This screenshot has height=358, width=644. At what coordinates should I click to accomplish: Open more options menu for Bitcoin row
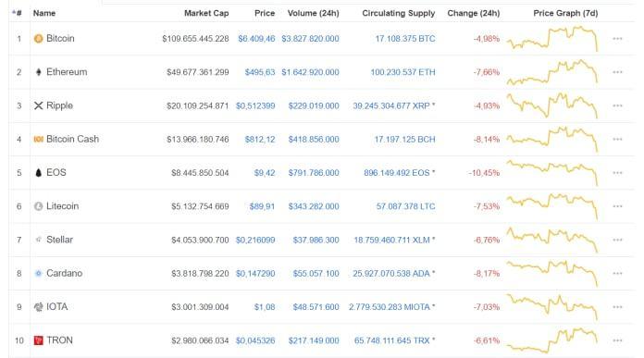tap(617, 39)
